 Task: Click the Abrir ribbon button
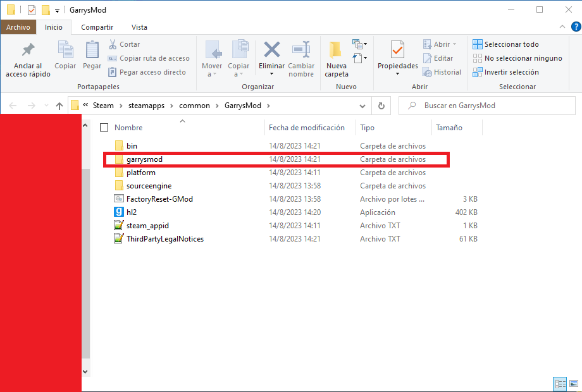coord(440,44)
